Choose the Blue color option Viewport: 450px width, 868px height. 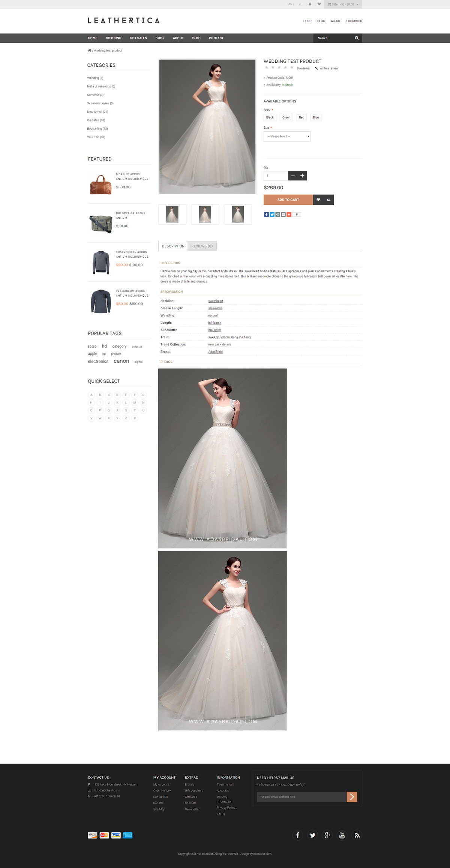(x=316, y=117)
